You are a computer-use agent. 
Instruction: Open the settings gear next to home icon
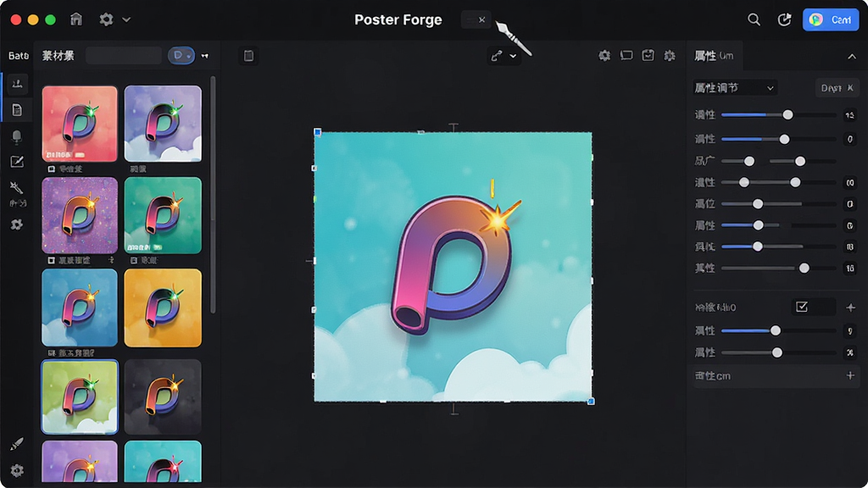[106, 19]
